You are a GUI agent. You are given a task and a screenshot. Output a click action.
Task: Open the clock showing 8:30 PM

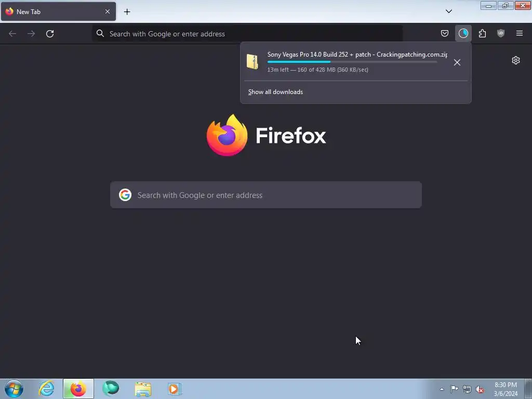[506, 389]
